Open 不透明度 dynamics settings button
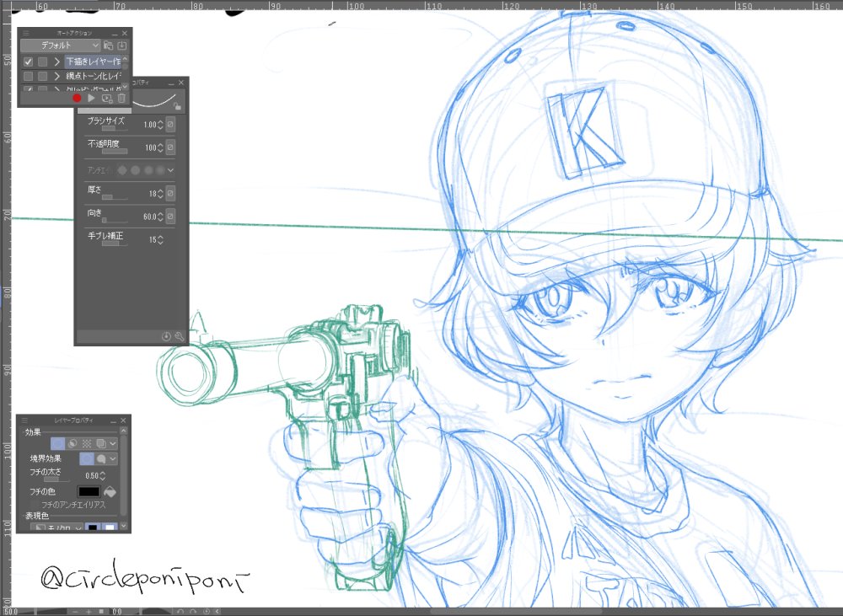The height and width of the screenshot is (616, 843). pos(170,147)
